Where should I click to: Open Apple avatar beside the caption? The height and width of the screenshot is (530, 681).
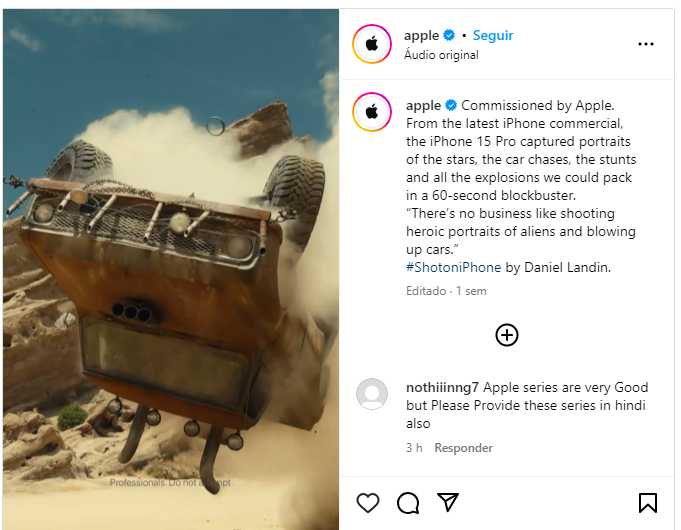(372, 112)
